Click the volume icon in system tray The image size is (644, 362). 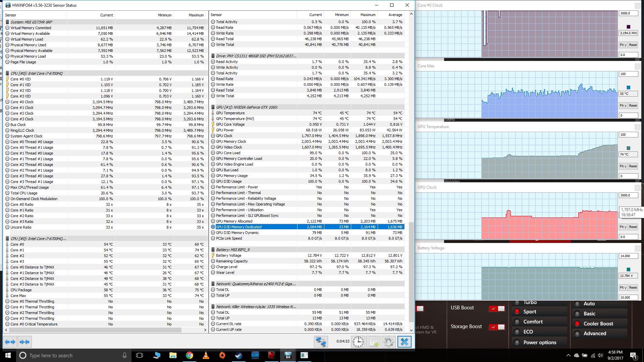tap(600, 355)
